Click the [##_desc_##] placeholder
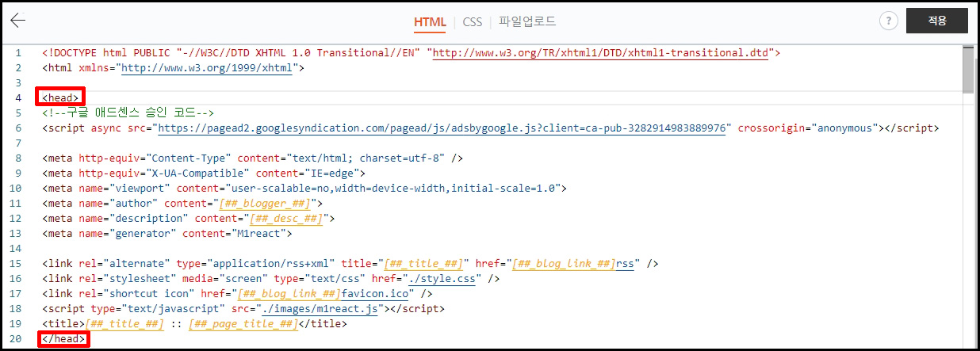Screen dimensions: 980x351 click(287, 218)
